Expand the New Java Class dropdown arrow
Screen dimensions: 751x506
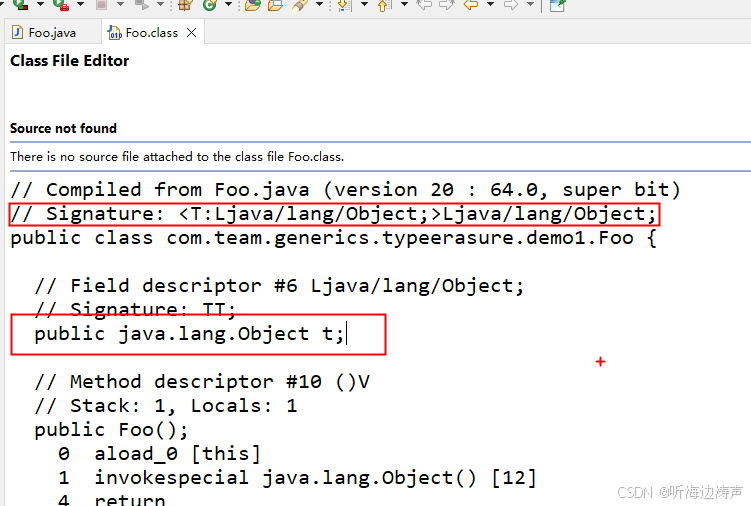click(x=228, y=5)
